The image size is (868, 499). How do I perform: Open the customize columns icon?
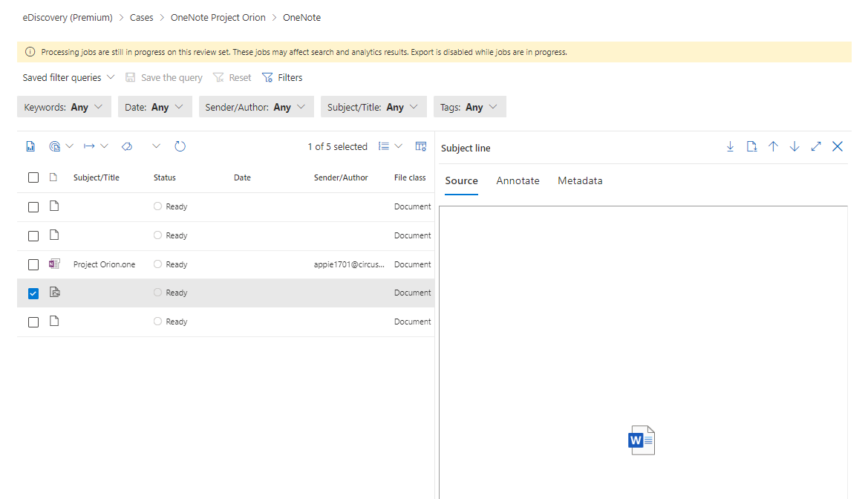point(421,147)
